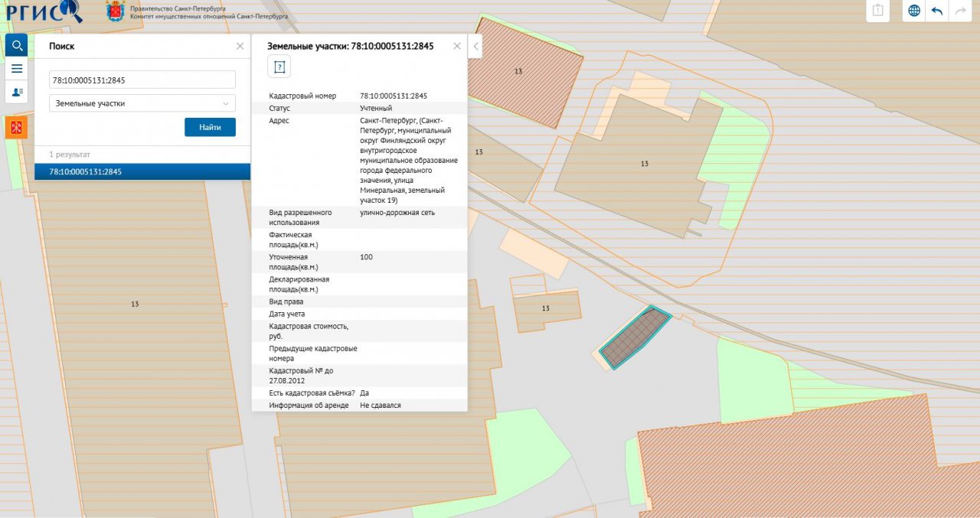Open the hamburger layers menu icon
This screenshot has width=980, height=518.
(x=16, y=68)
